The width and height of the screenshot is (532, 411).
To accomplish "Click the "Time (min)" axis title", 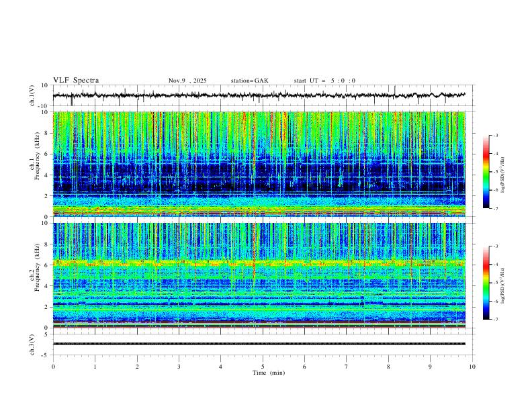I will point(269,373).
